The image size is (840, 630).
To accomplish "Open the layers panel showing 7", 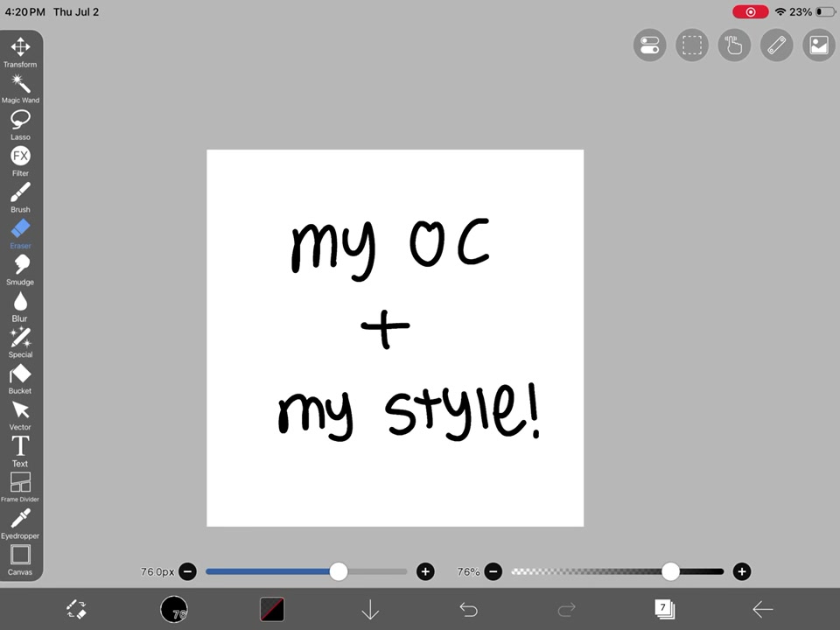I will 664,610.
